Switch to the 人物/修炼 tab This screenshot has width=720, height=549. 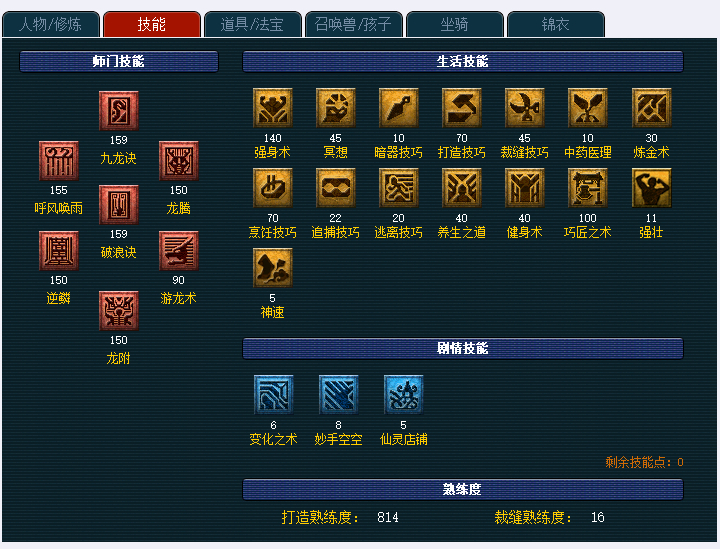(51, 24)
